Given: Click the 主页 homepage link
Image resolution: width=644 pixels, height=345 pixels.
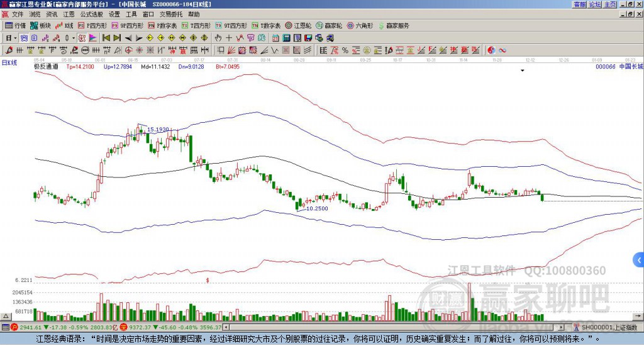Looking at the screenshot, I should coord(610,4).
